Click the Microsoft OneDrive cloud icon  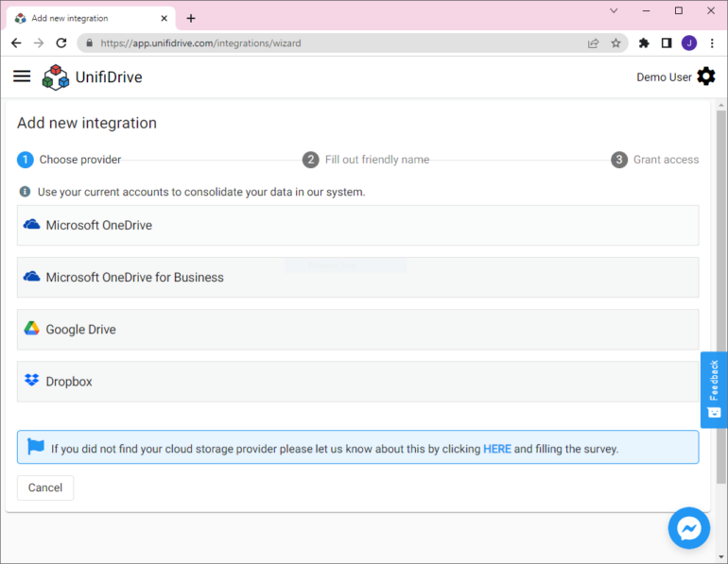point(31,225)
